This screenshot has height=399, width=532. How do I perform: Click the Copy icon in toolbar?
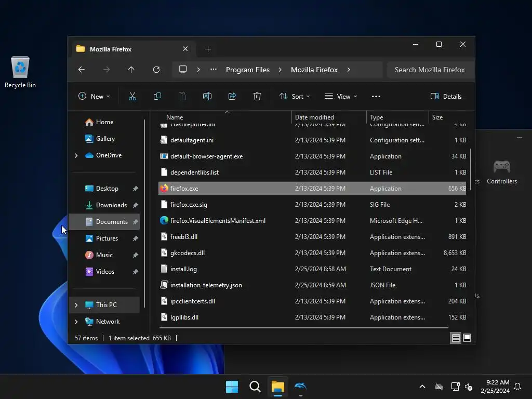(157, 96)
